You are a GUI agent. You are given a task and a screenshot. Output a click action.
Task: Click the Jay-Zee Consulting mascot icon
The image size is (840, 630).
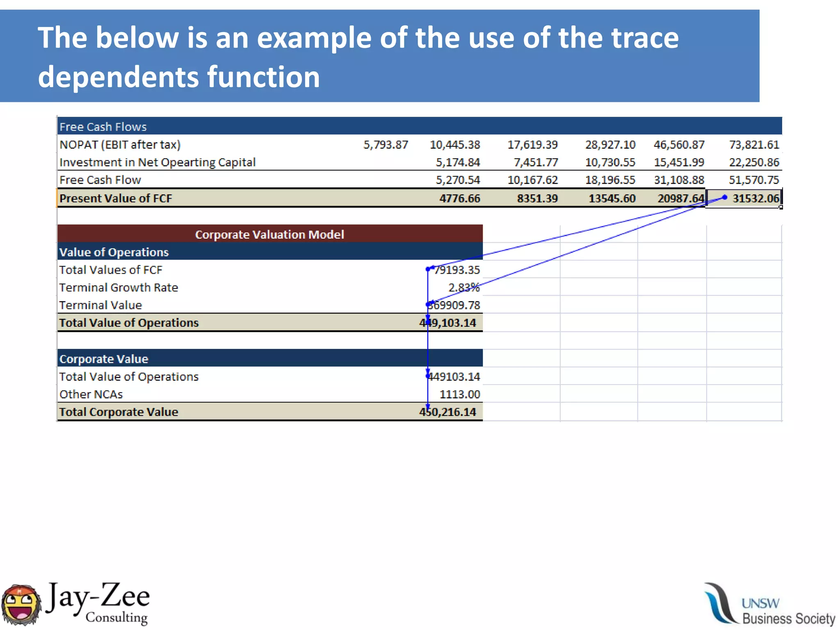click(x=21, y=605)
